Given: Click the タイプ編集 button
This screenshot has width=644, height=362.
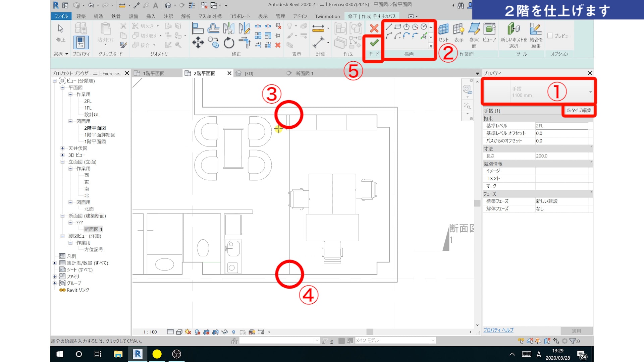Looking at the screenshot, I should pyautogui.click(x=579, y=110).
